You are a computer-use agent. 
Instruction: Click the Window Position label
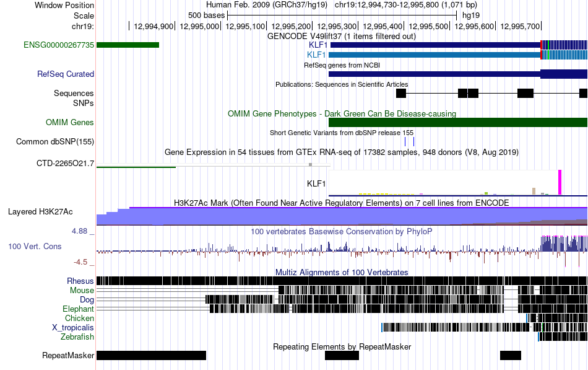pyautogui.click(x=64, y=5)
